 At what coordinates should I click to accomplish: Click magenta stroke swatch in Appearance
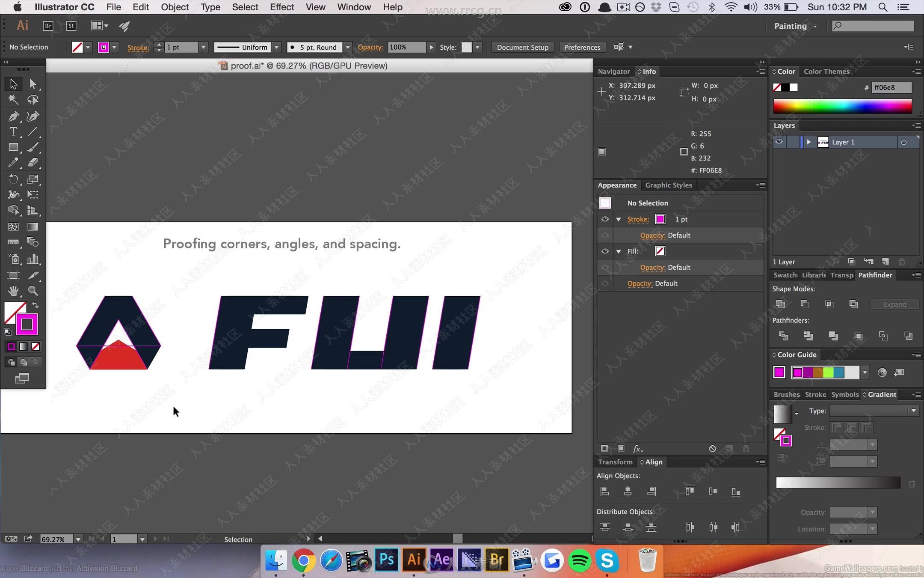(660, 219)
